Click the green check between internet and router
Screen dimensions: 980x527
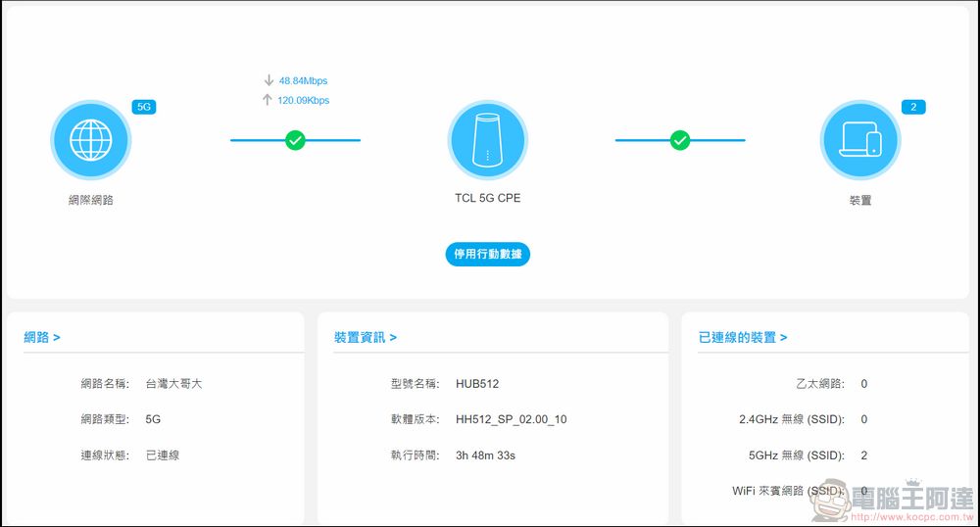[x=295, y=140]
